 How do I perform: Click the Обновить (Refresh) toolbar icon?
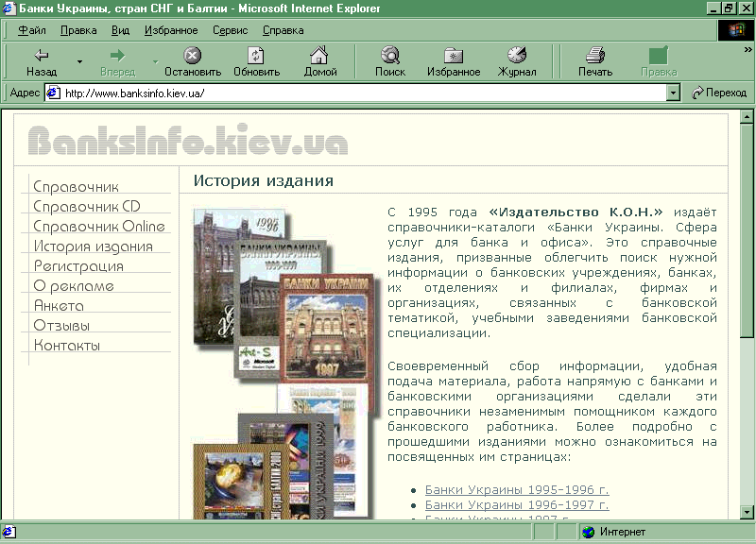[x=256, y=56]
